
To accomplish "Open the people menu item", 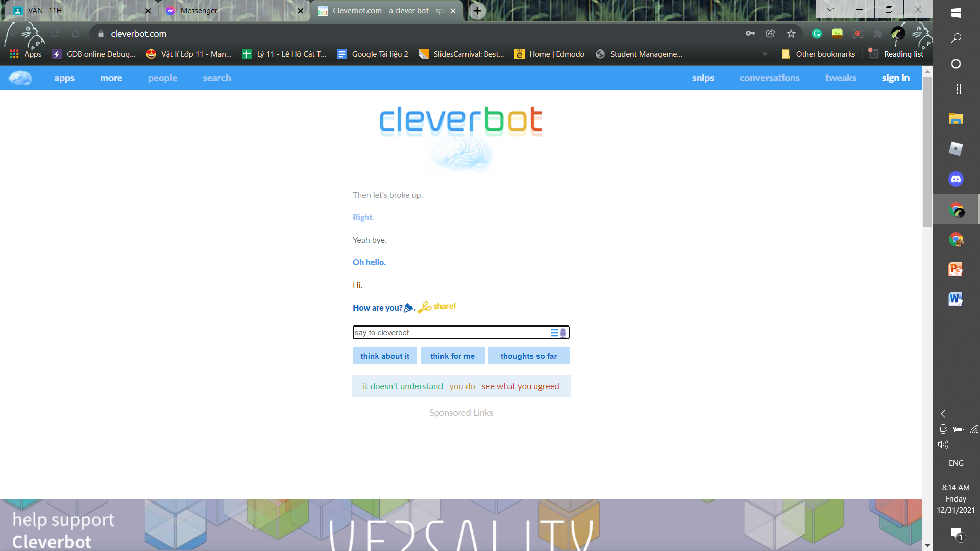I will tap(163, 78).
